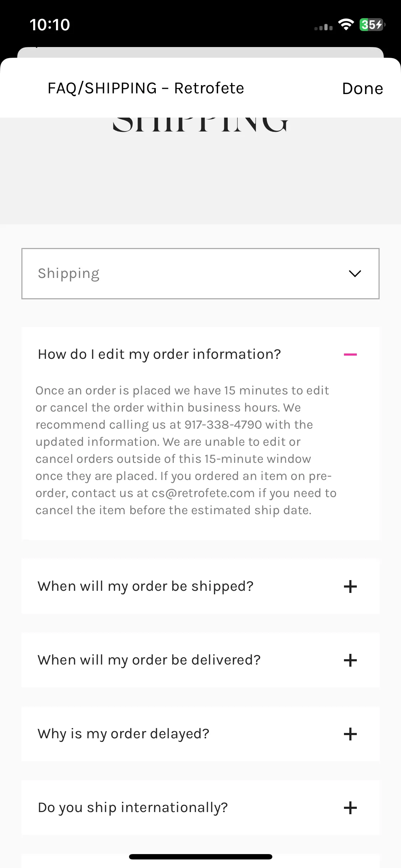The height and width of the screenshot is (868, 401).
Task: Expand 'When will my order be shipped?' plus icon
Action: click(350, 587)
